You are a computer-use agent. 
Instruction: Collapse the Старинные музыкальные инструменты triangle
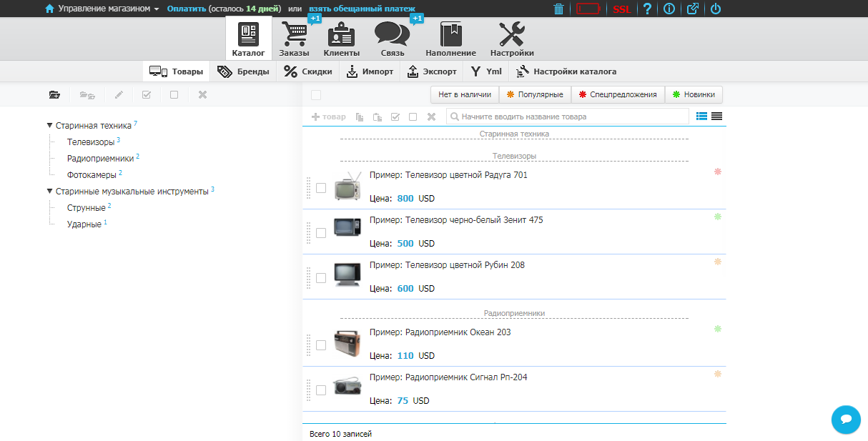click(x=49, y=192)
